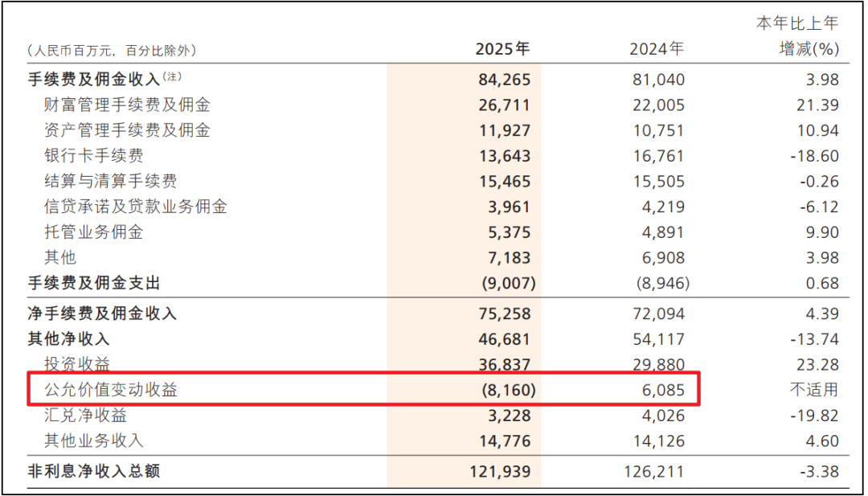Select the 2024 value 4,219
Image resolution: width=868 pixels, height=496 pixels.
(x=663, y=207)
